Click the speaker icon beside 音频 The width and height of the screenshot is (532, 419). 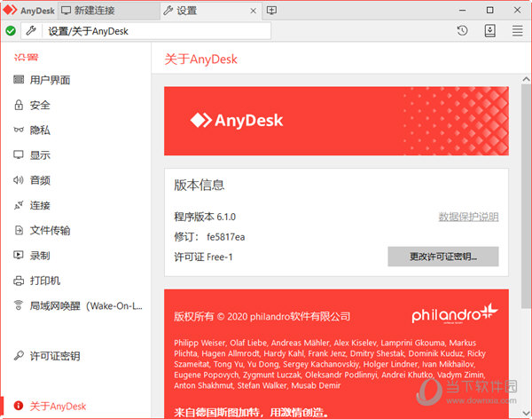tap(19, 180)
